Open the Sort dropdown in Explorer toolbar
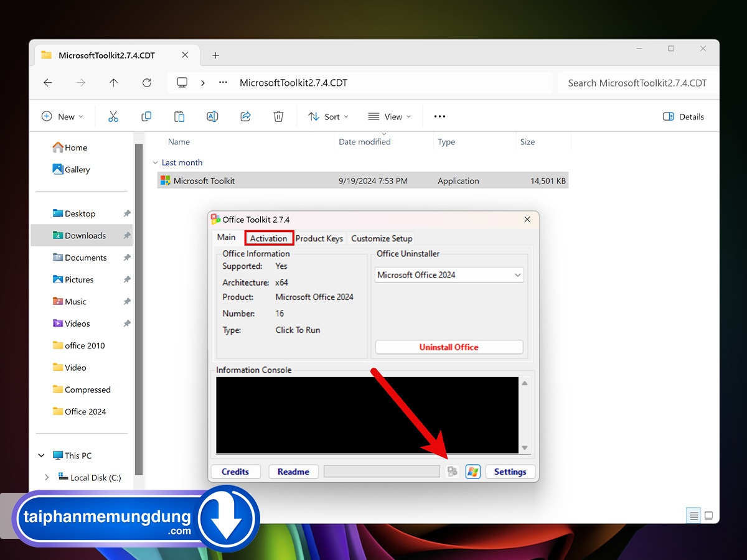This screenshot has width=747, height=560. pyautogui.click(x=329, y=116)
